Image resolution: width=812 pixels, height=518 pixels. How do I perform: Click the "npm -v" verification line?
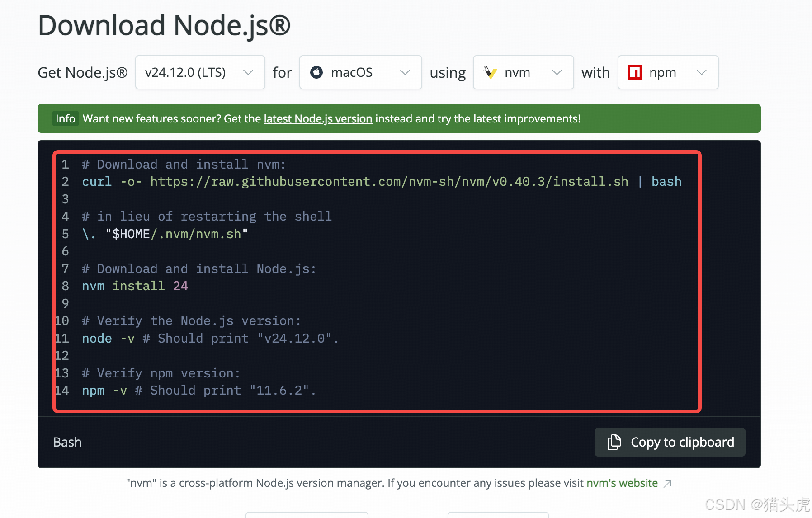[199, 391]
